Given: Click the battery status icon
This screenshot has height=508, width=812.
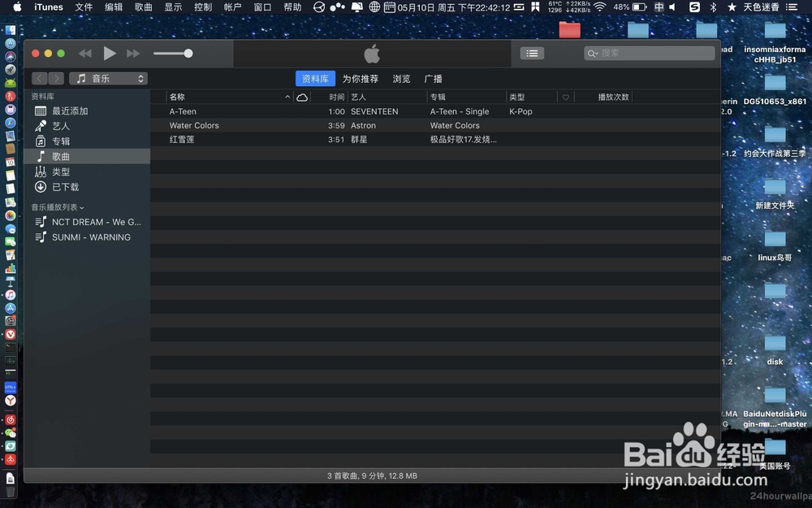Looking at the screenshot, I should tap(640, 7).
